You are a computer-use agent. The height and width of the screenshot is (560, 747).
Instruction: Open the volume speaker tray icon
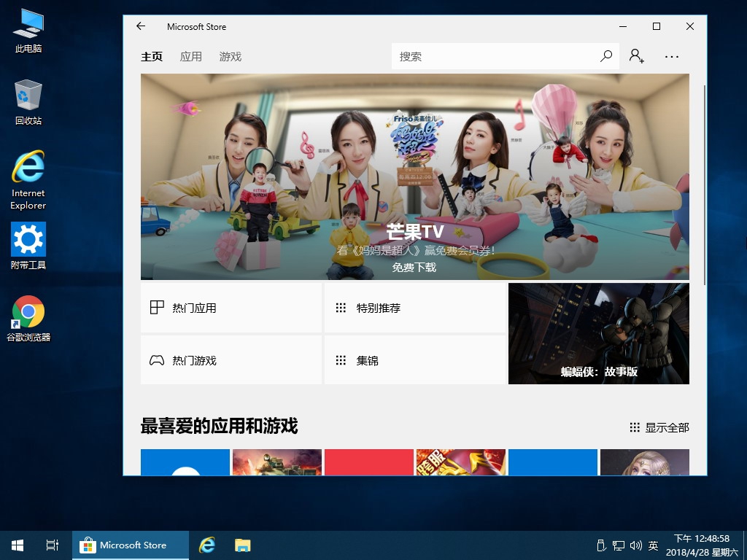coord(636,545)
